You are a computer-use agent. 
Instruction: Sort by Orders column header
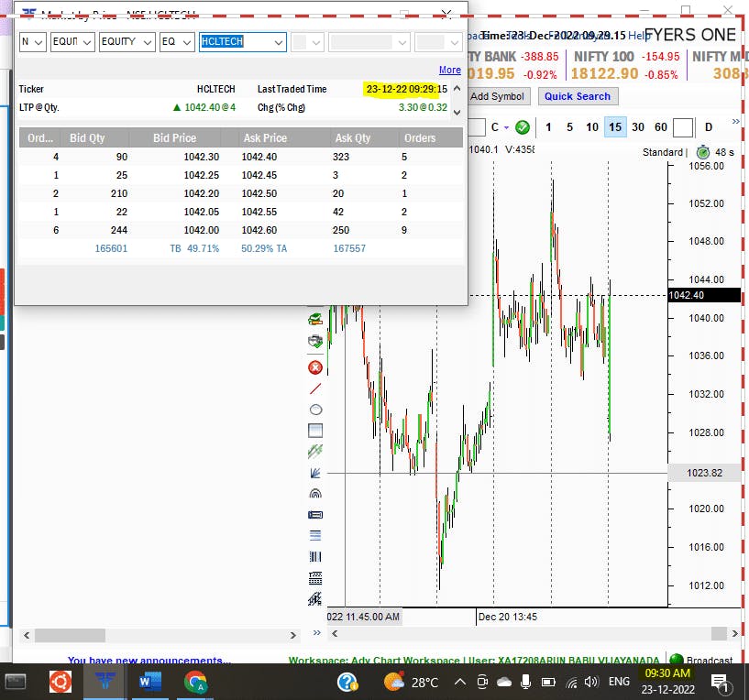click(420, 138)
